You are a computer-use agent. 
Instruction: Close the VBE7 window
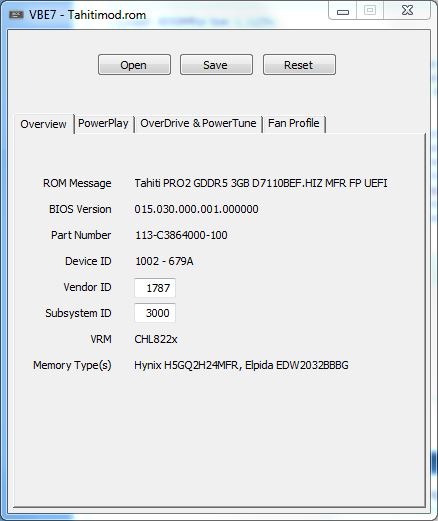(x=407, y=10)
